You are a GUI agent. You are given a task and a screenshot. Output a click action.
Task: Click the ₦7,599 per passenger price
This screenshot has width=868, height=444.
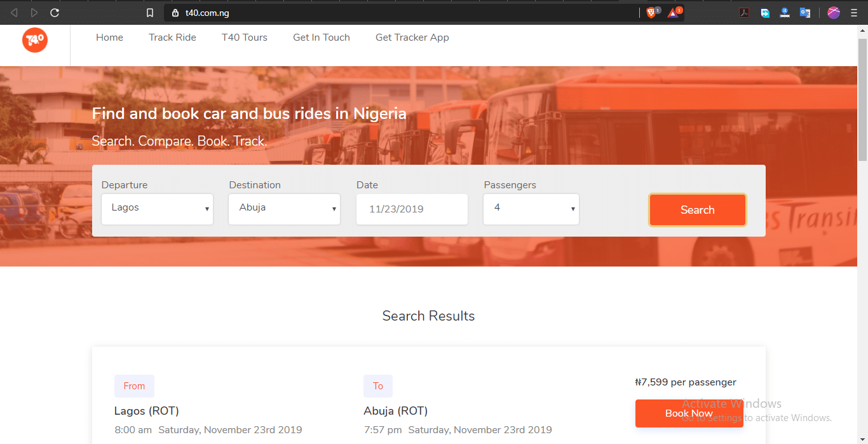coord(686,382)
